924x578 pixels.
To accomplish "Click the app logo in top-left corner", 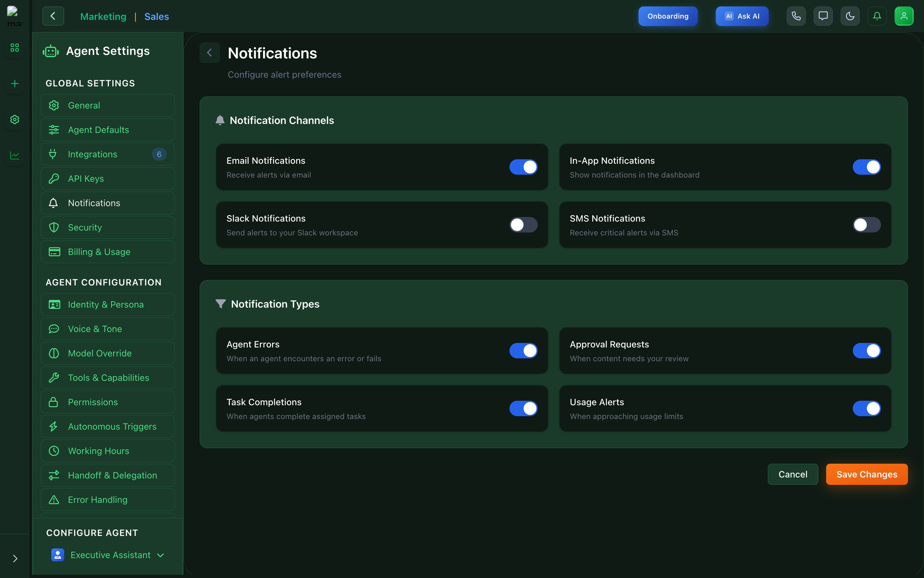I will point(14,16).
